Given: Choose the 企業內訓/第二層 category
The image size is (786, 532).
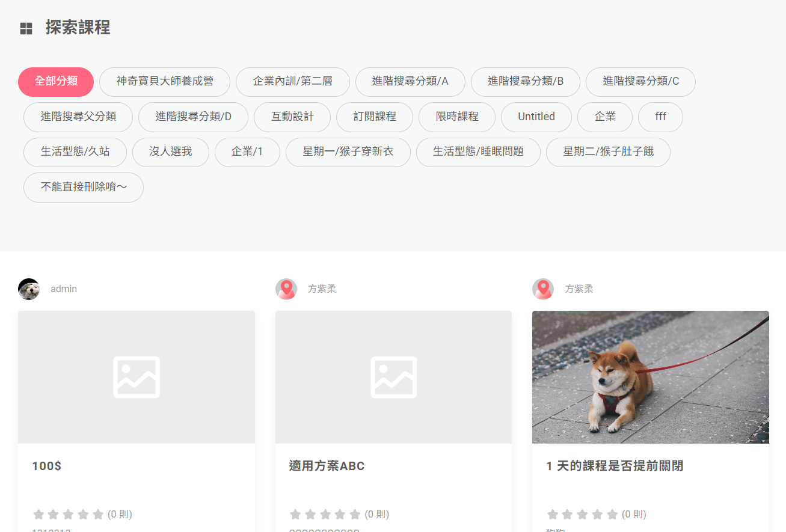Looking at the screenshot, I should (x=293, y=82).
